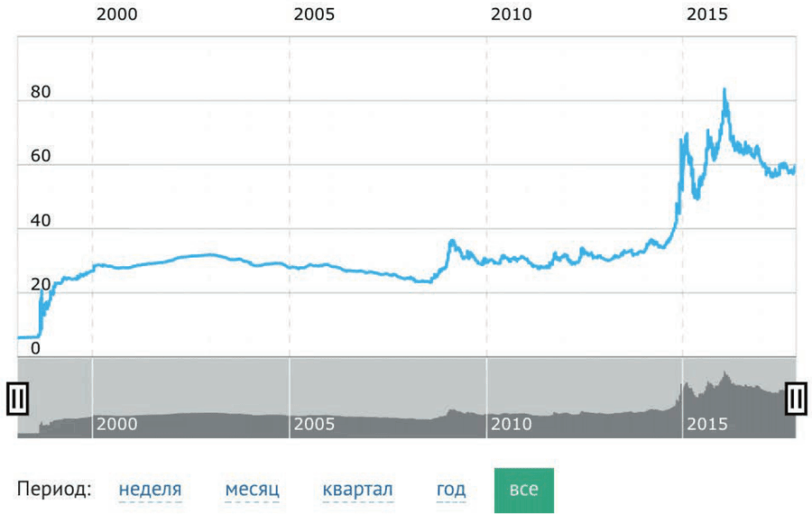
Task: Click the 60 value on the y-axis
Action: [41, 156]
